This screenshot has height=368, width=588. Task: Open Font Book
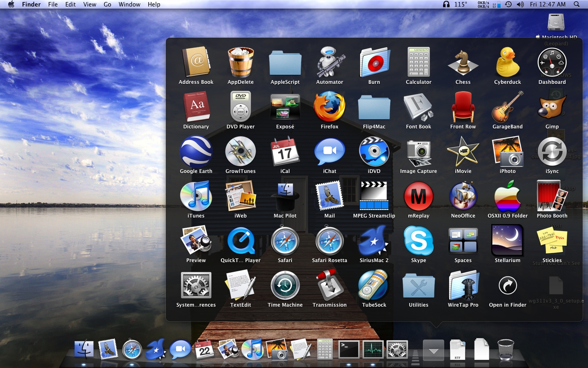(419, 107)
